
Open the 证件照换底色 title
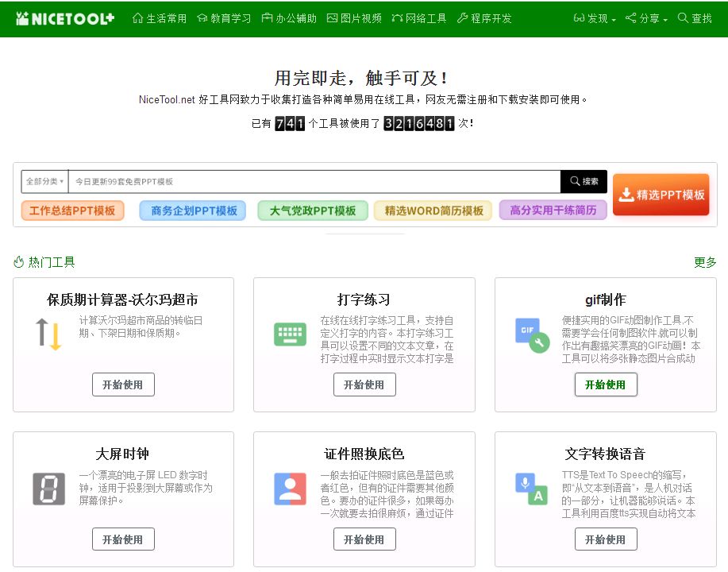[x=364, y=454]
